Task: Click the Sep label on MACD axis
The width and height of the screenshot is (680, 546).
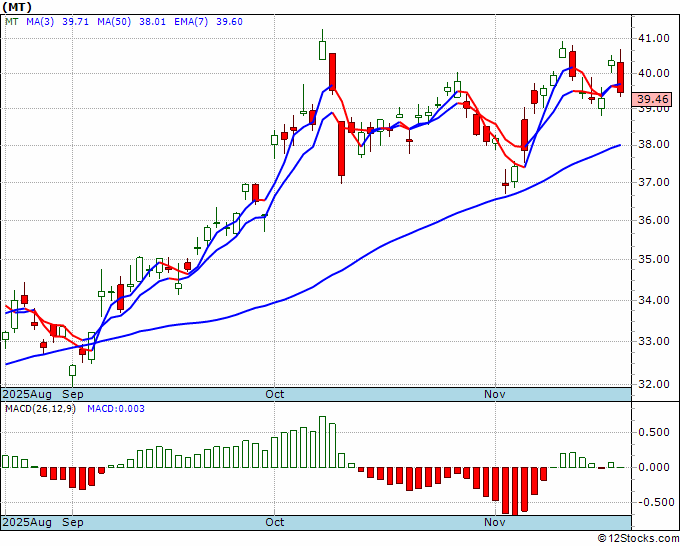Action: pos(72,522)
